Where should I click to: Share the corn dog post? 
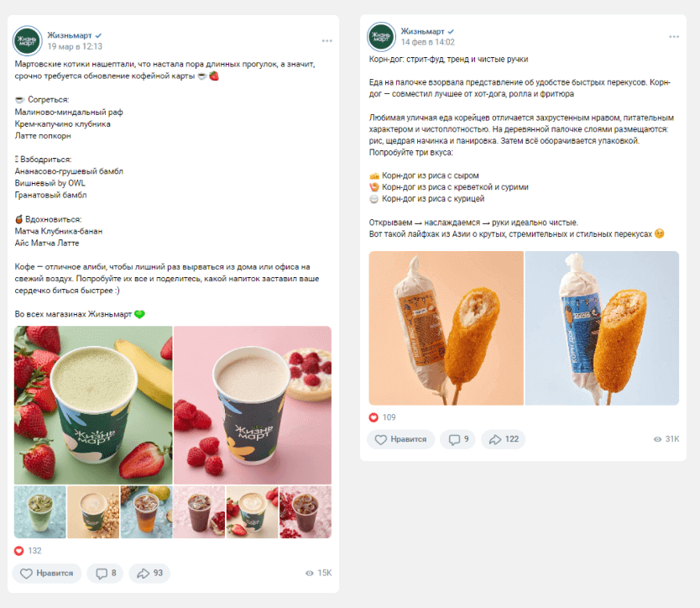503,439
